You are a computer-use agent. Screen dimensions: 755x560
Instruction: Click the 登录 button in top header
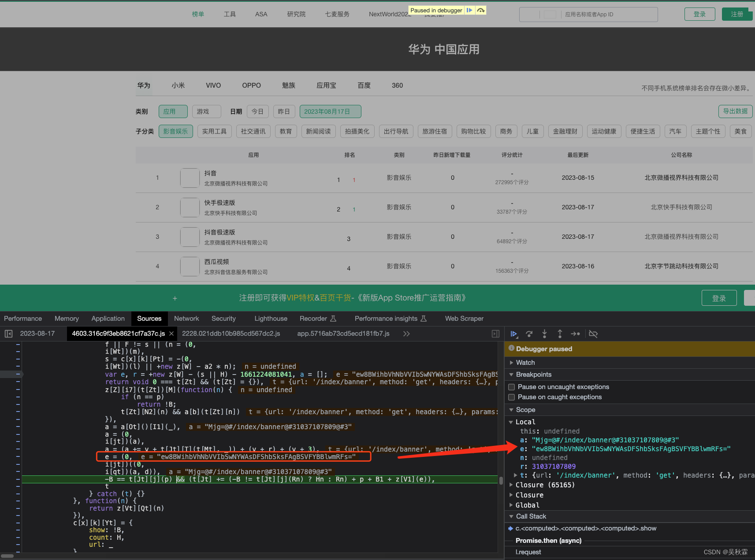[699, 14]
